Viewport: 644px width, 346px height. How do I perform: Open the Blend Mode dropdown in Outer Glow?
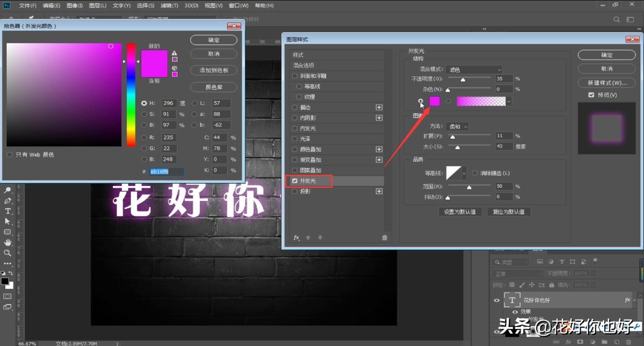pyautogui.click(x=474, y=69)
